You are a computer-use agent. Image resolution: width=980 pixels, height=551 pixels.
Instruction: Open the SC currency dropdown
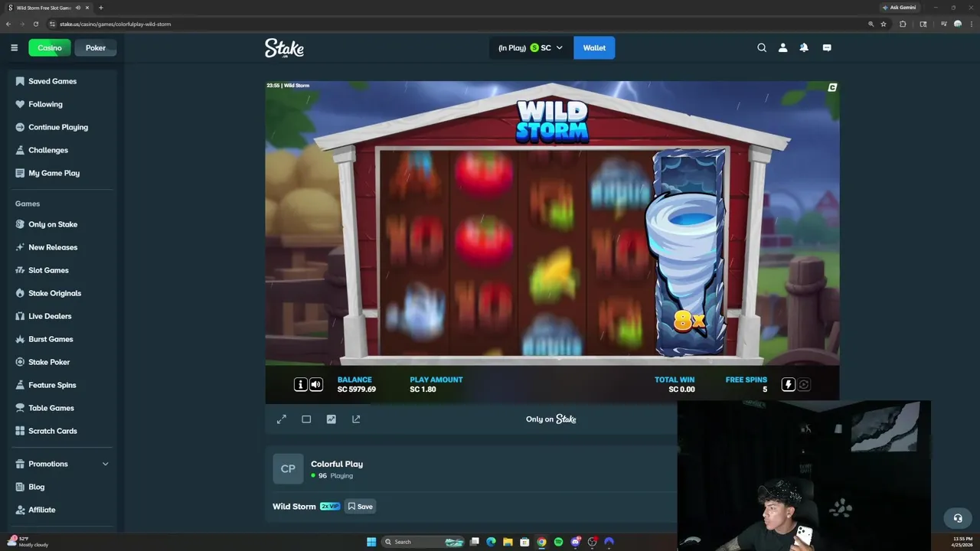530,47
